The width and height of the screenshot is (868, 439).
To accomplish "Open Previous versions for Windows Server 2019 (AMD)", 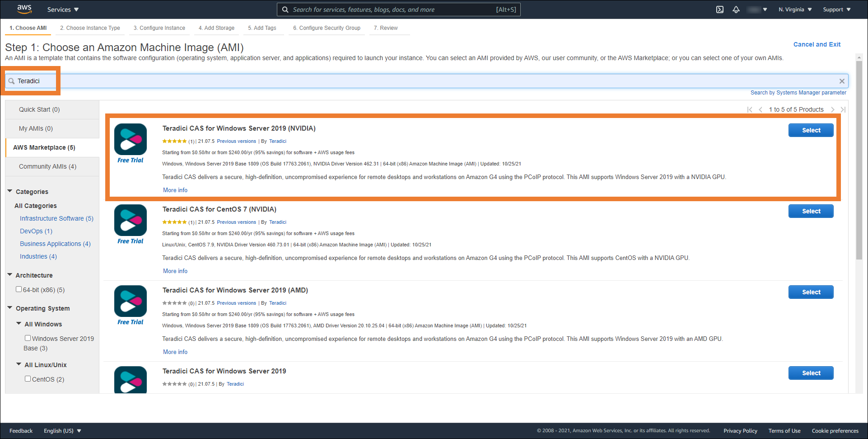I will [x=236, y=303].
